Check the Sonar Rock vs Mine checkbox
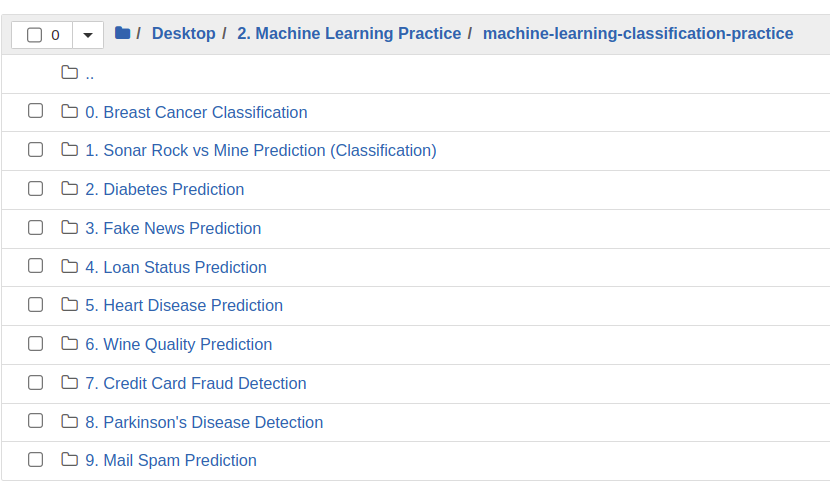 (36, 150)
